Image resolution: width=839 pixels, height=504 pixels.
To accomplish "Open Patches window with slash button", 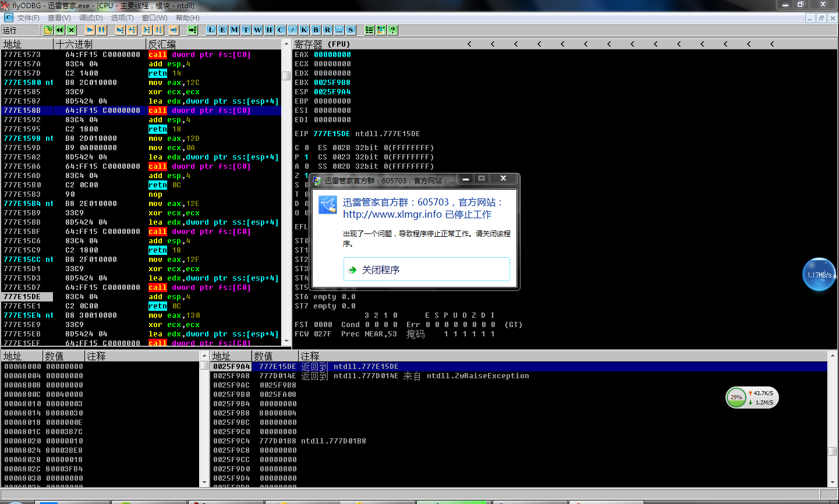I will click(x=292, y=30).
